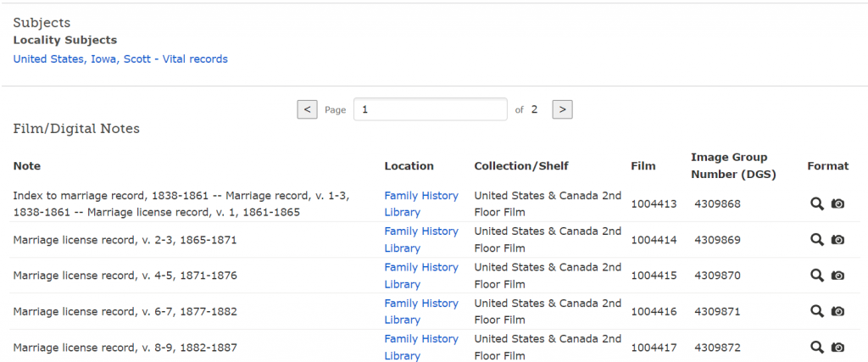Open camera images for film 1004414
868x362 pixels.
837,240
